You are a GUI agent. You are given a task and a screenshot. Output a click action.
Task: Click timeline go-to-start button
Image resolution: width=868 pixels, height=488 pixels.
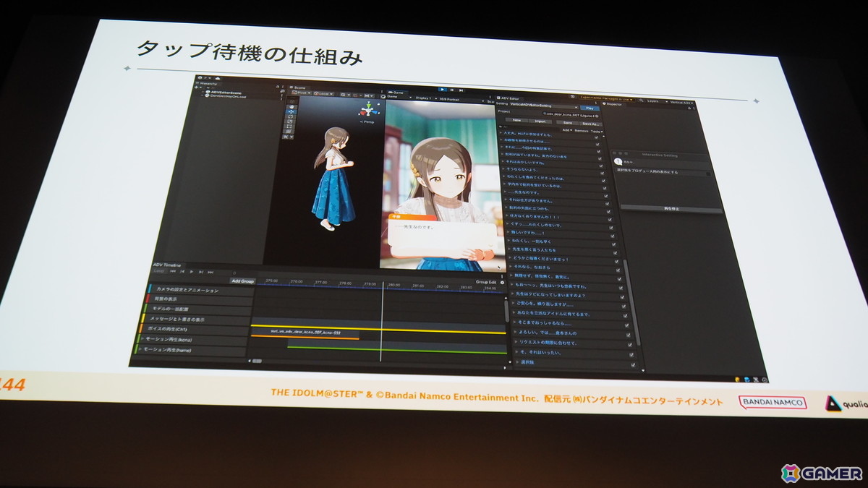pos(173,271)
